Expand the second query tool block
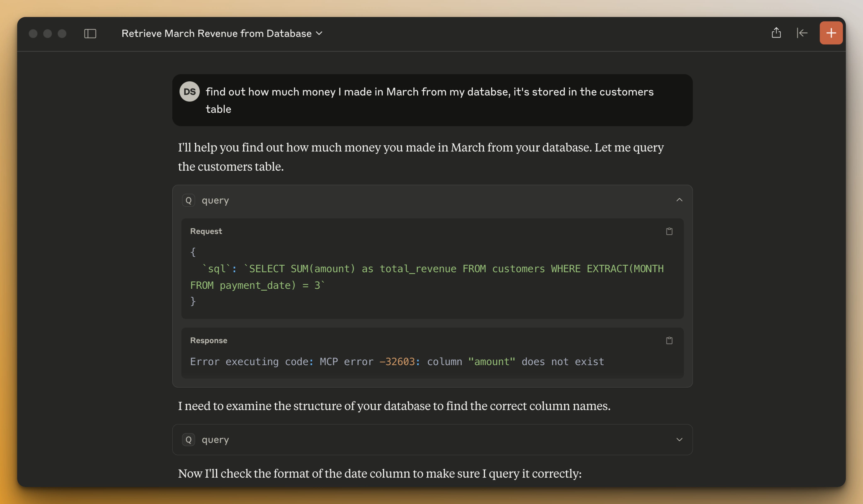 coord(679,440)
